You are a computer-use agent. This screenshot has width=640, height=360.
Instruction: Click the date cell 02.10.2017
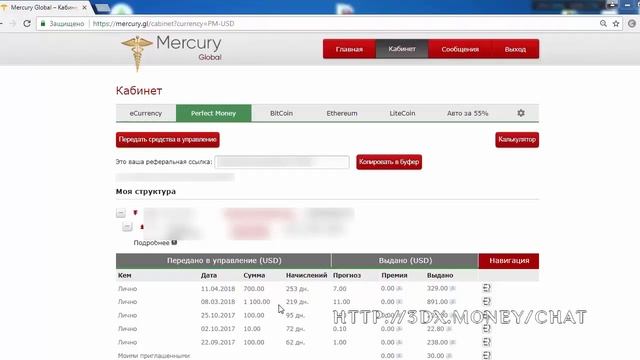218,329
